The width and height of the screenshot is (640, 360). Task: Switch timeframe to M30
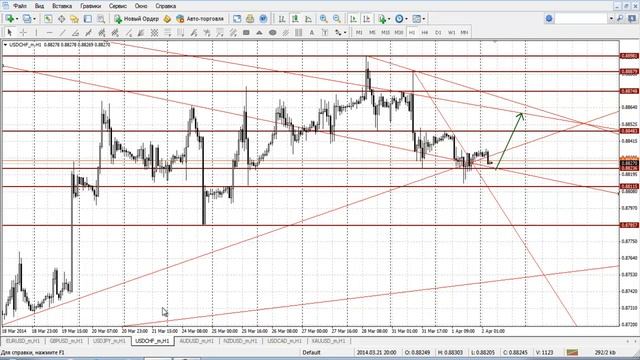click(x=399, y=32)
